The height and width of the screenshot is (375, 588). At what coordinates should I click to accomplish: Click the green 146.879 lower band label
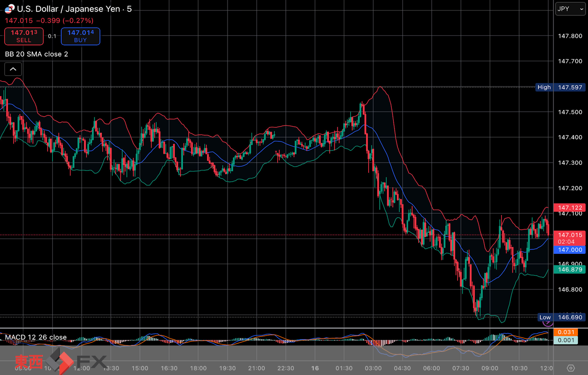pos(569,269)
